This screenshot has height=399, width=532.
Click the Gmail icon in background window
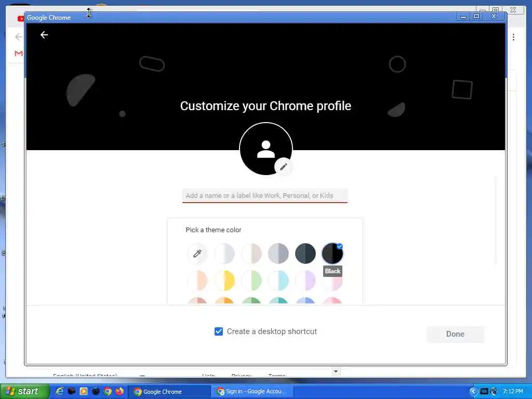coord(19,54)
